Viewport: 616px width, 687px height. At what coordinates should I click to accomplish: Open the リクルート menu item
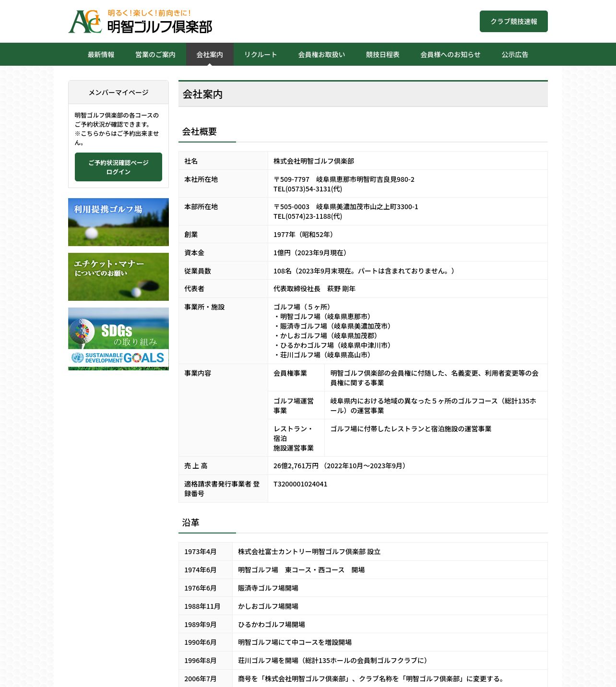[261, 54]
